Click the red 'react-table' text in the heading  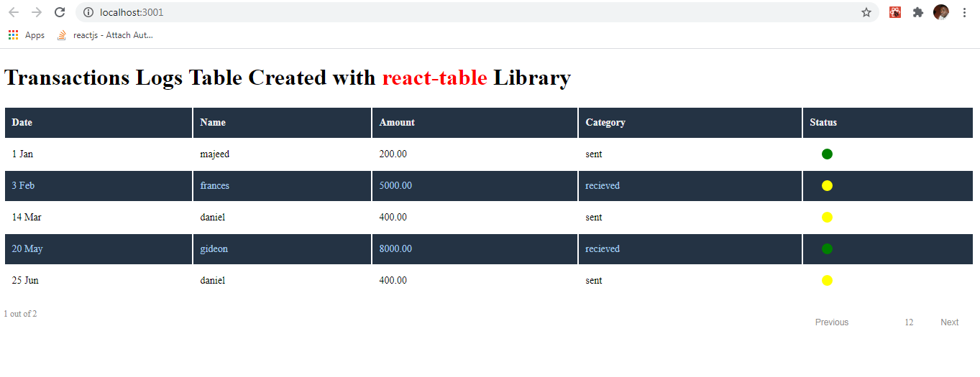[x=434, y=78]
